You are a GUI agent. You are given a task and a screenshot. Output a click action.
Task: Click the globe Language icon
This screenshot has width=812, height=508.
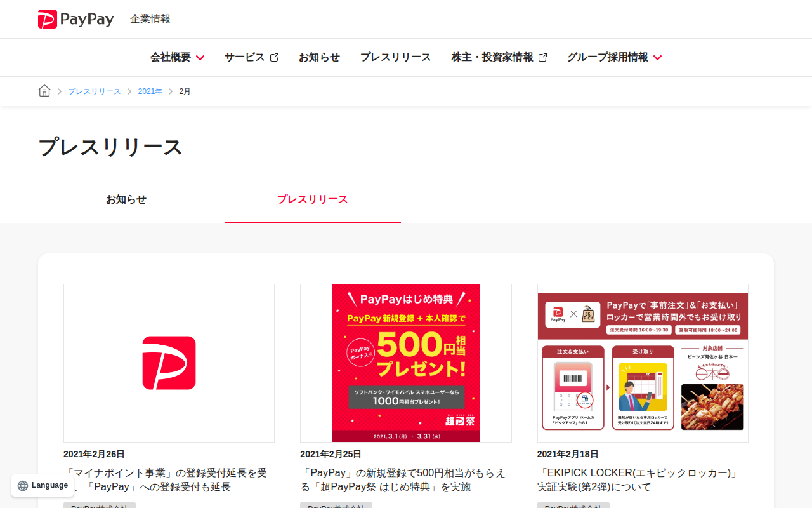23,486
